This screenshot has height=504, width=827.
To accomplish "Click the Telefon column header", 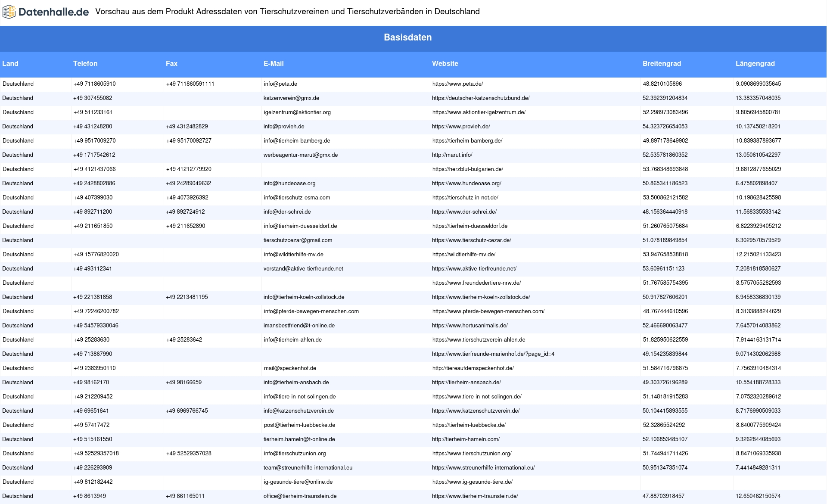I will [85, 63].
